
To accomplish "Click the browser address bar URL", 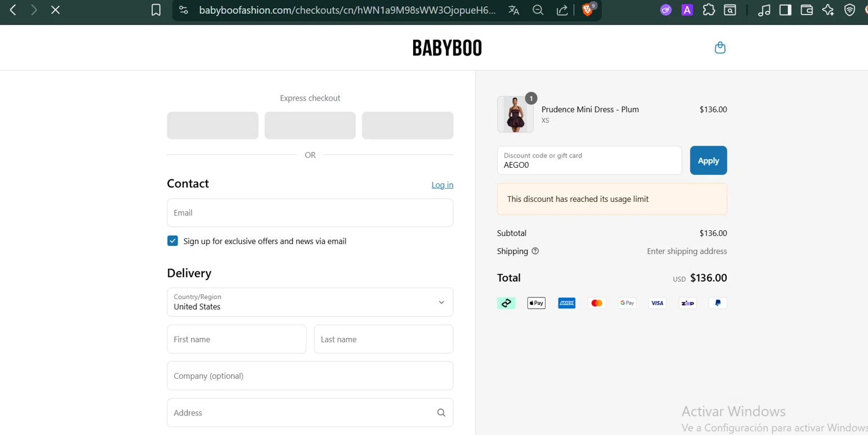I will click(347, 10).
